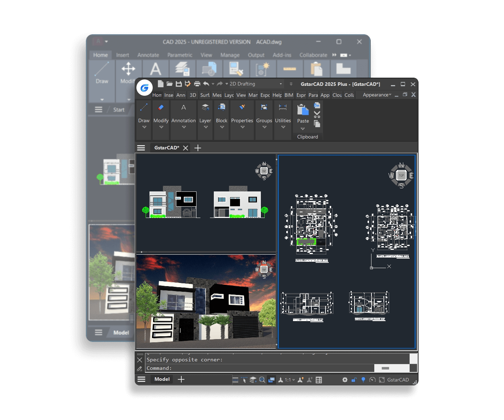Image resolution: width=504 pixels, height=420 pixels.
Task: Expand the Block panel chevron
Action: pos(222,127)
